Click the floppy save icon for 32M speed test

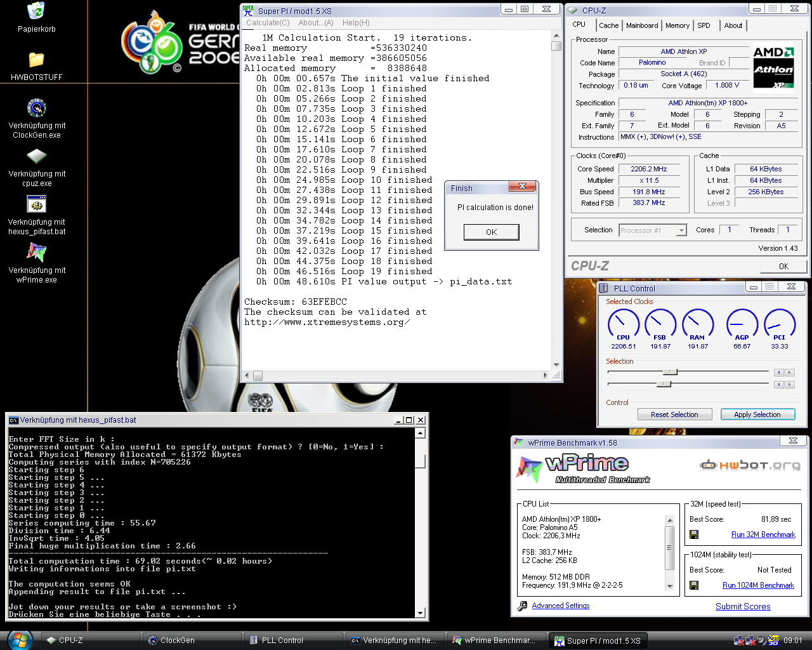pyautogui.click(x=694, y=534)
